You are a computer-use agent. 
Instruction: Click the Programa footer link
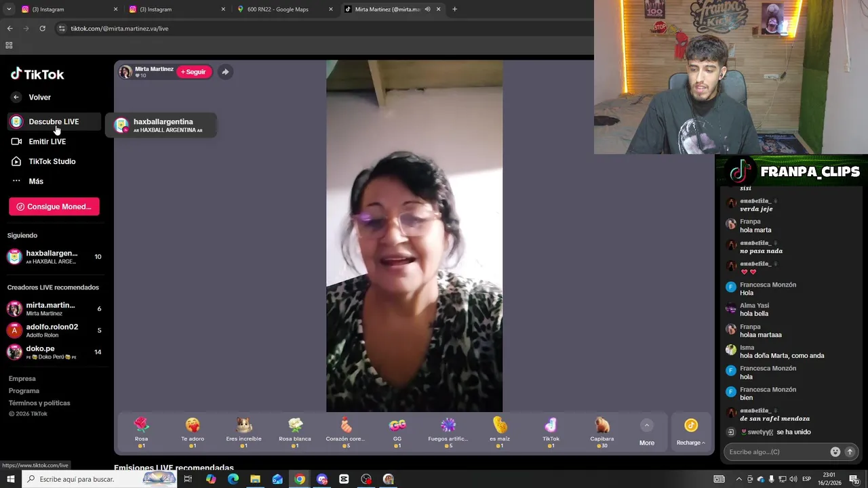(x=24, y=391)
